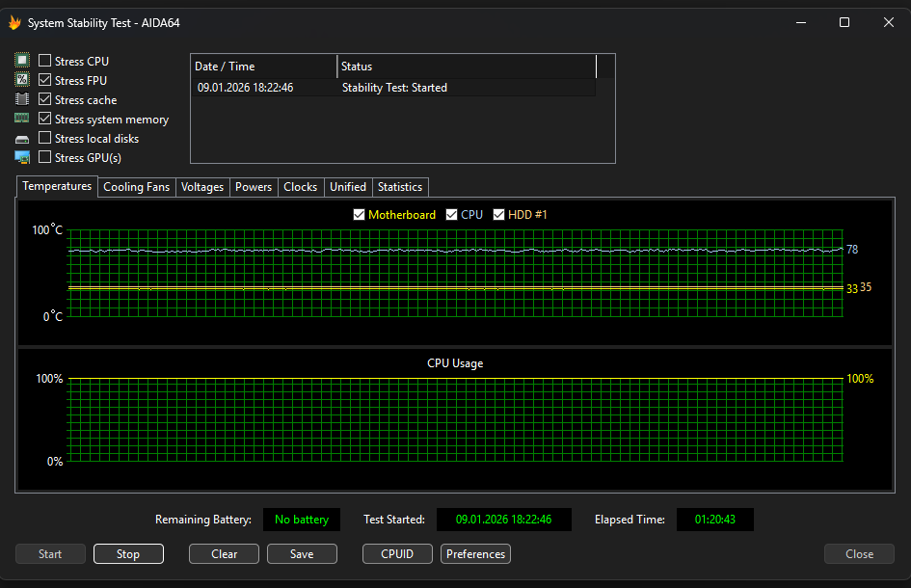
Task: Tick the Stress local disks checkbox
Action: pyautogui.click(x=44, y=138)
